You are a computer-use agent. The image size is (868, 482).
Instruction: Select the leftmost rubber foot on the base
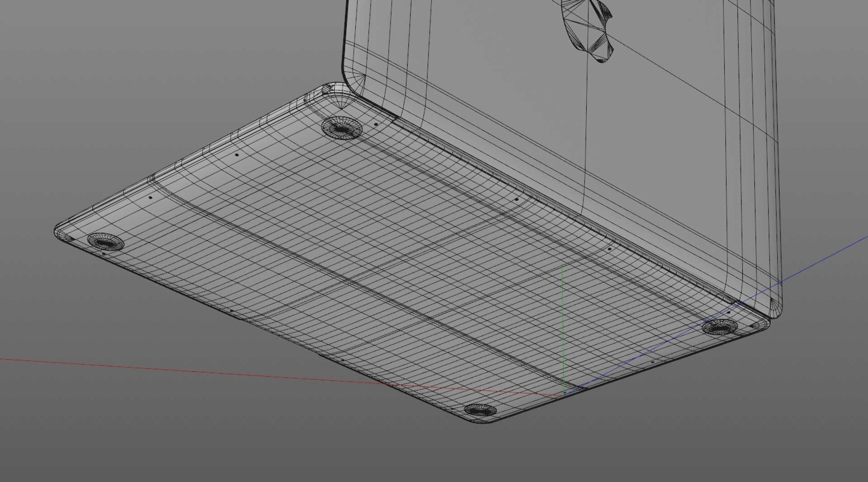coord(106,242)
